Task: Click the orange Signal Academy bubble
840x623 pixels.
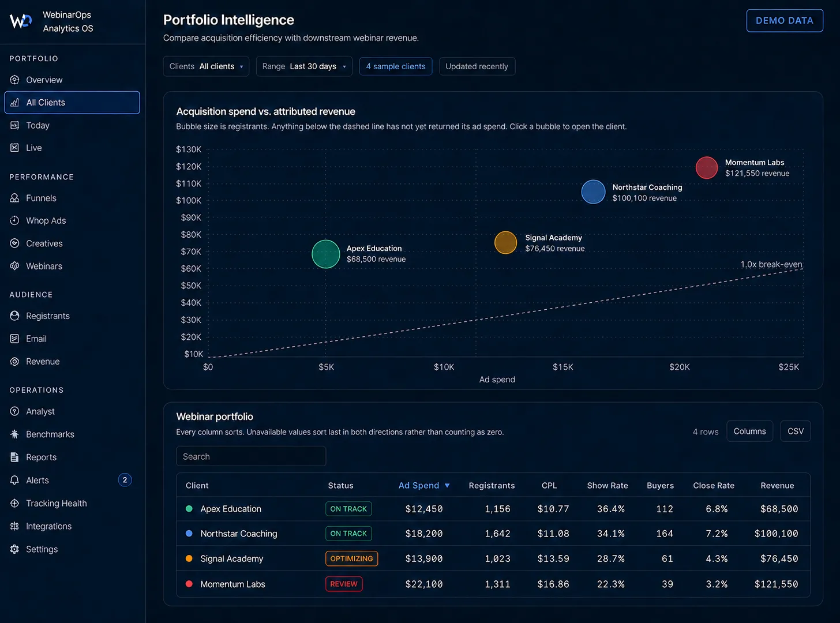Action: tap(506, 243)
